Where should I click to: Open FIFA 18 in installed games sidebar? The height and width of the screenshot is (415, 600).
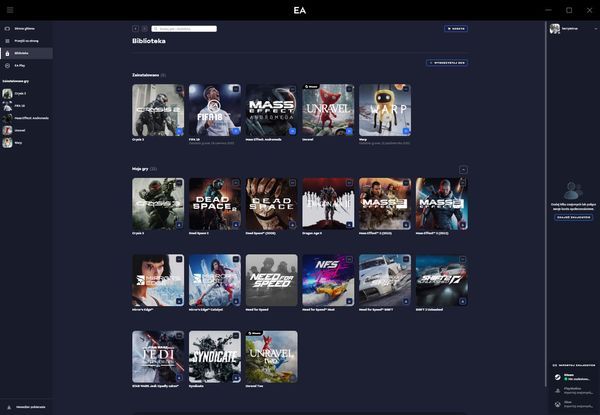pyautogui.click(x=26, y=106)
